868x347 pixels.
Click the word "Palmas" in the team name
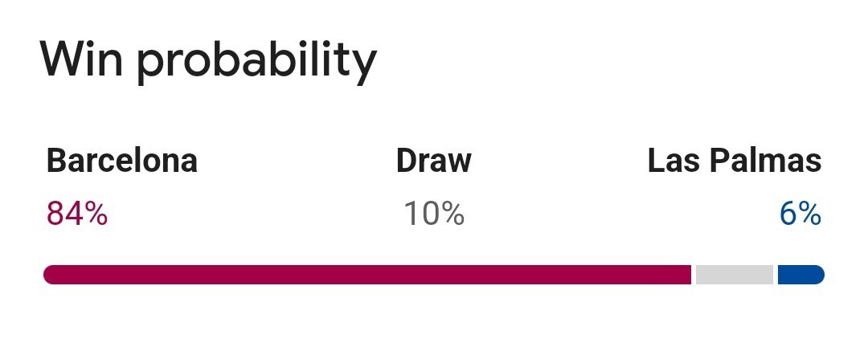[x=766, y=161]
